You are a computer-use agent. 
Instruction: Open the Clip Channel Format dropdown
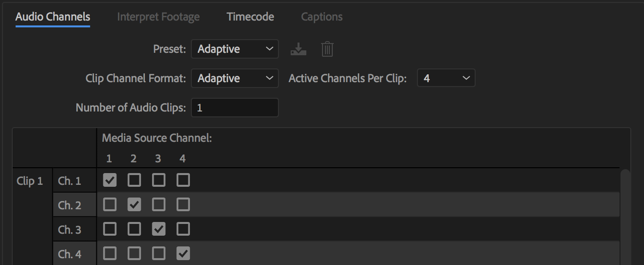coord(234,79)
